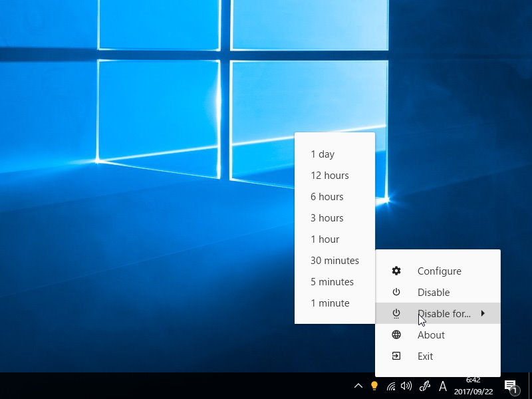This screenshot has width=532, height=399.
Task: Choose the Disable menu entry
Action: click(438, 292)
